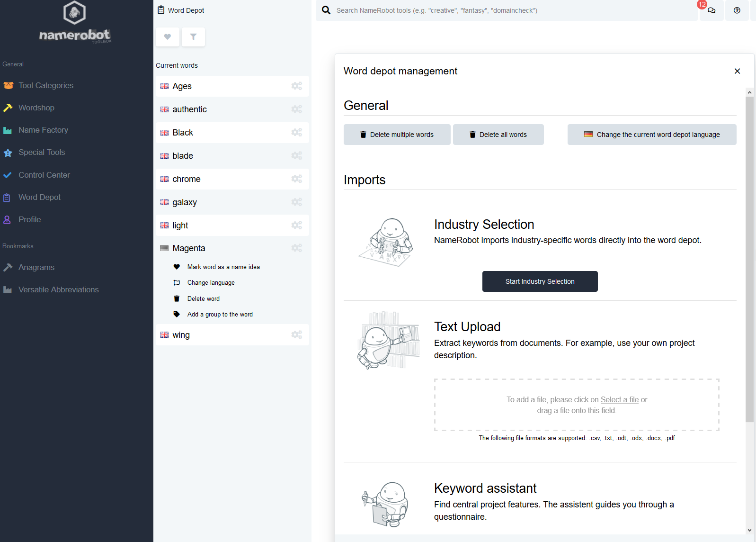This screenshot has width=756, height=542.
Task: Open Control Center
Action: (x=44, y=175)
